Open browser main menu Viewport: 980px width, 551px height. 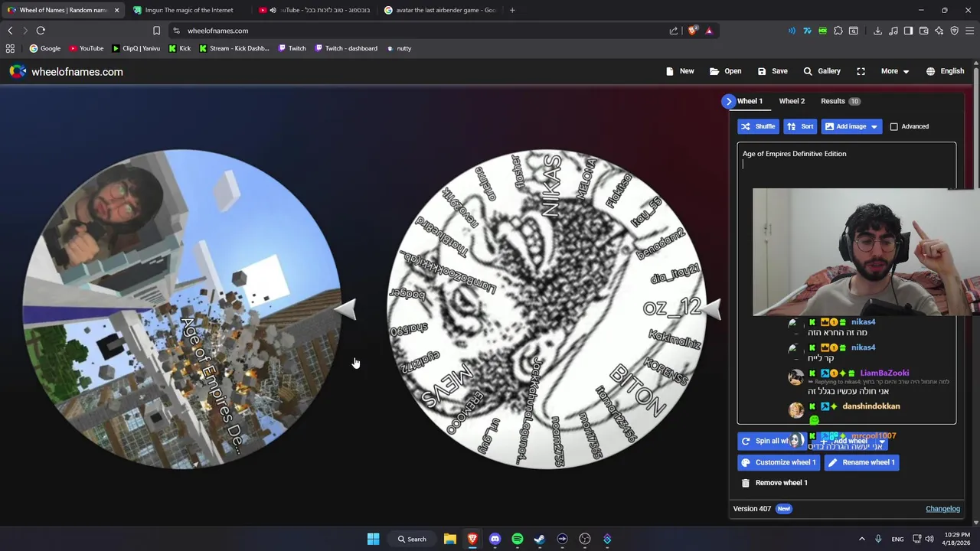pos(969,31)
